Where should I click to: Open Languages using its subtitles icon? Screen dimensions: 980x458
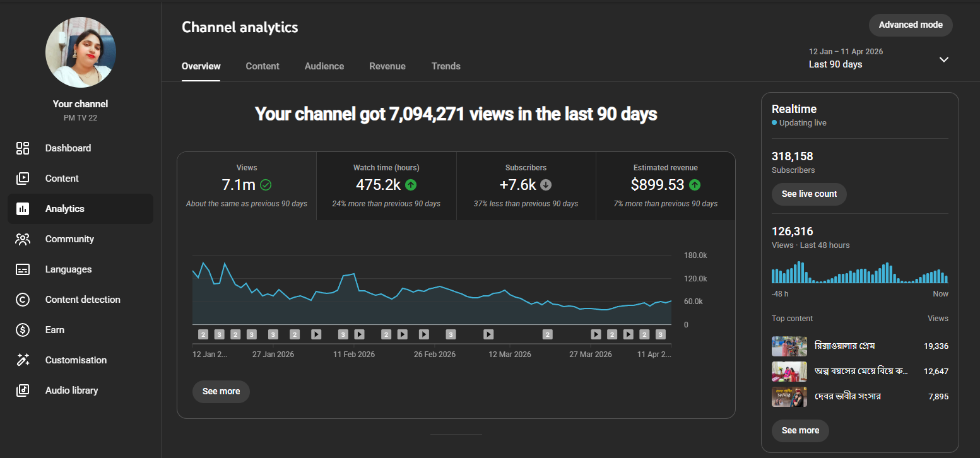tap(23, 269)
